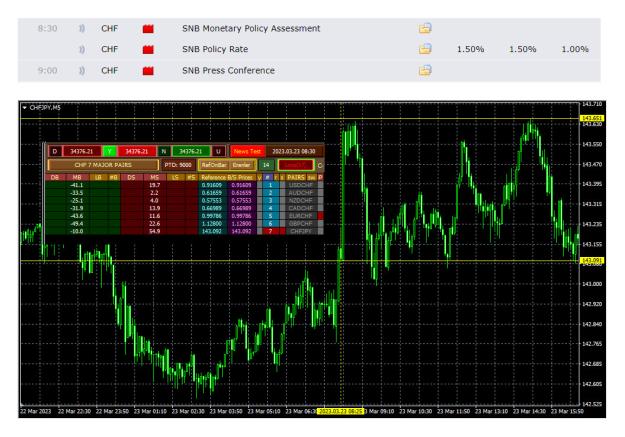Toggle alert bell for SNB Monetary Policy Assessment
The height and width of the screenshot is (437, 625).
(x=82, y=28)
